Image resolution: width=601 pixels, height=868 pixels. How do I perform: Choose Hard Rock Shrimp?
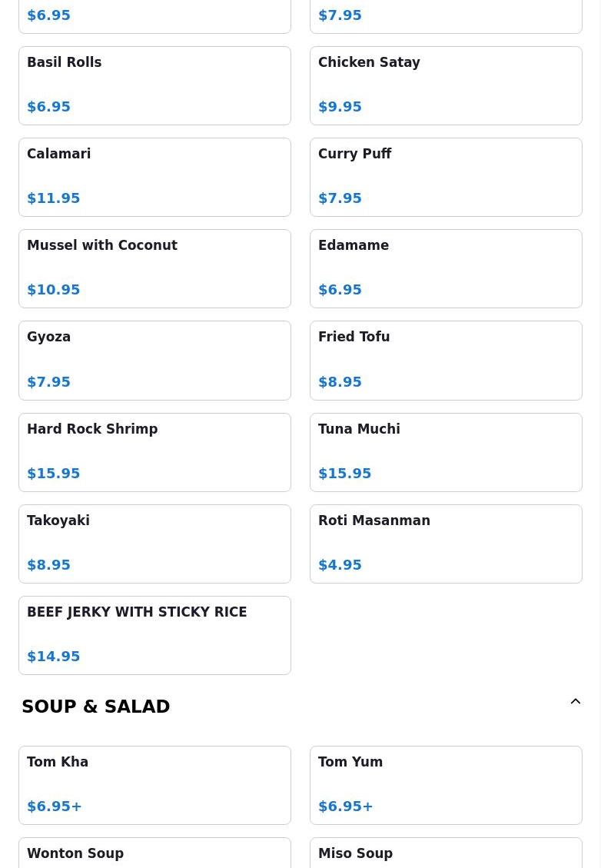(154, 452)
